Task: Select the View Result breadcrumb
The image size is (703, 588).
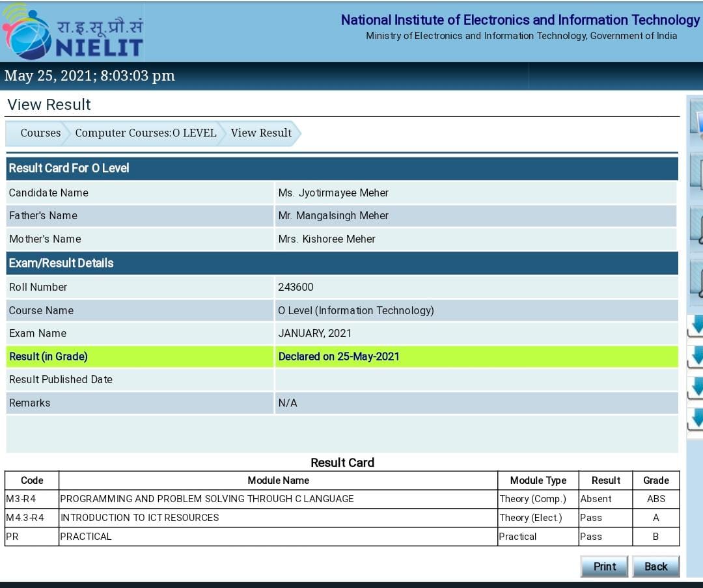Action: [261, 133]
